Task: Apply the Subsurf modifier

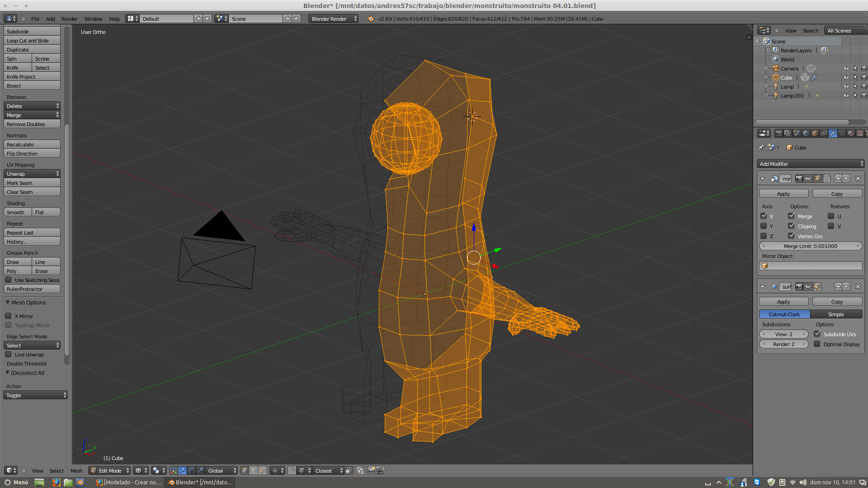Action: 783,302
